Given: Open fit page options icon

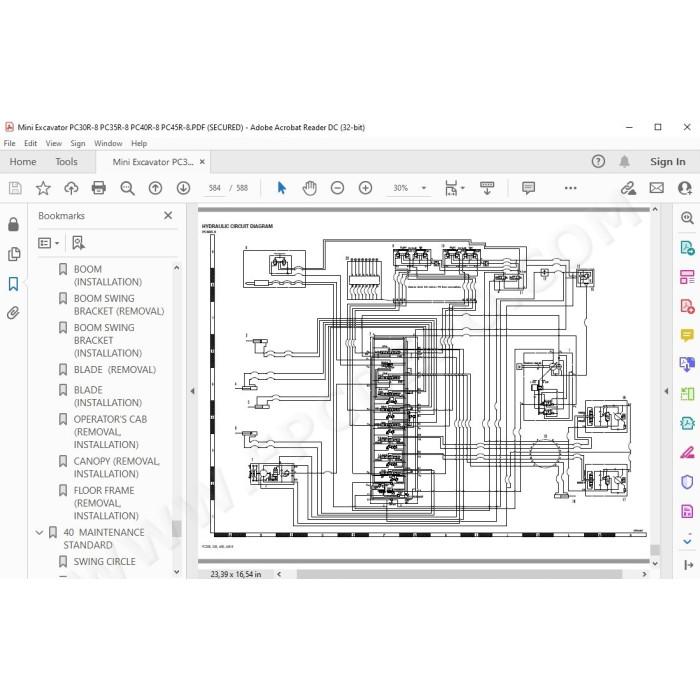Looking at the screenshot, I should click(x=454, y=188).
